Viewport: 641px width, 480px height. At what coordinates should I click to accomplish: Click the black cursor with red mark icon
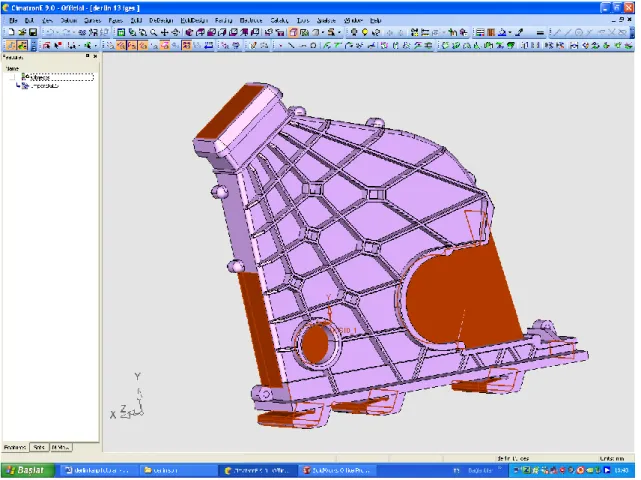coord(58,45)
